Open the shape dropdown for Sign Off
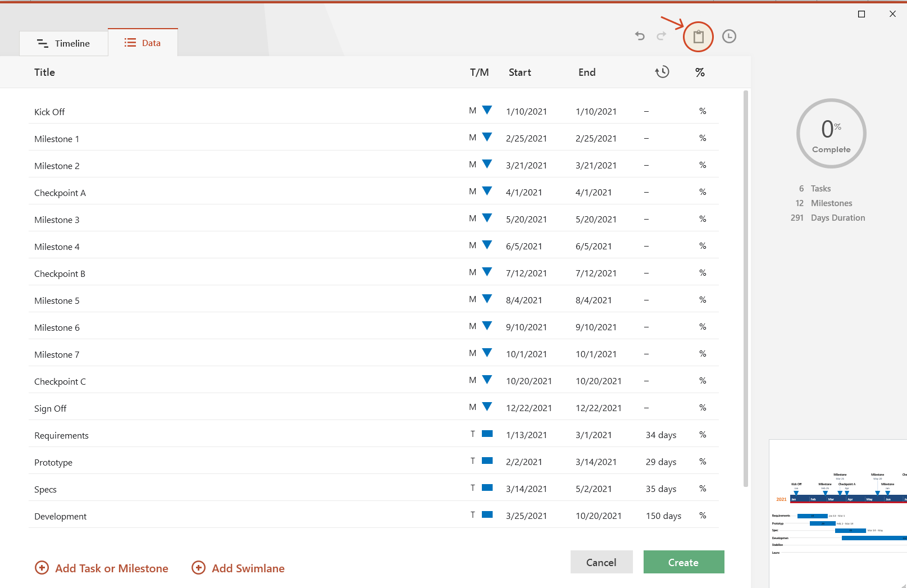This screenshot has width=907, height=588. [487, 407]
